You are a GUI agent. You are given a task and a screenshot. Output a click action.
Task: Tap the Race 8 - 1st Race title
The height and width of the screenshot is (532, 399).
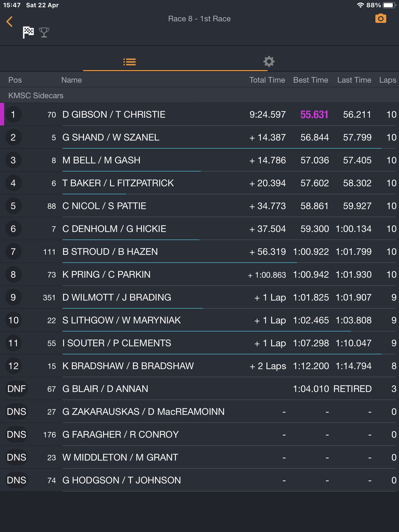pos(199,19)
